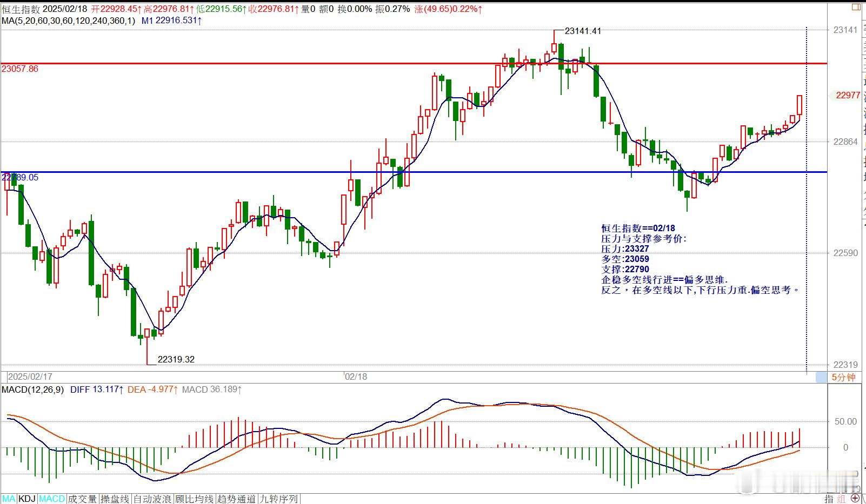Click the 振0.27% amplitude value
866x504 pixels.
tap(393, 9)
